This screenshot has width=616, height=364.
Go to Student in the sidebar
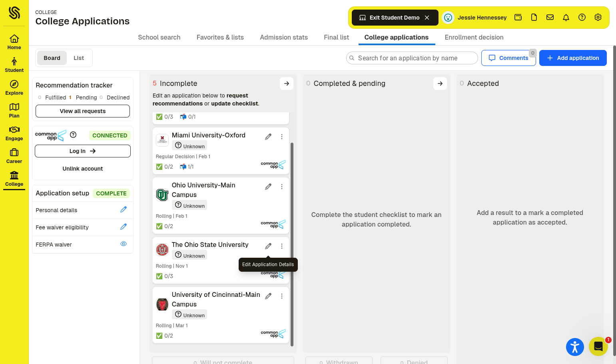tap(14, 65)
